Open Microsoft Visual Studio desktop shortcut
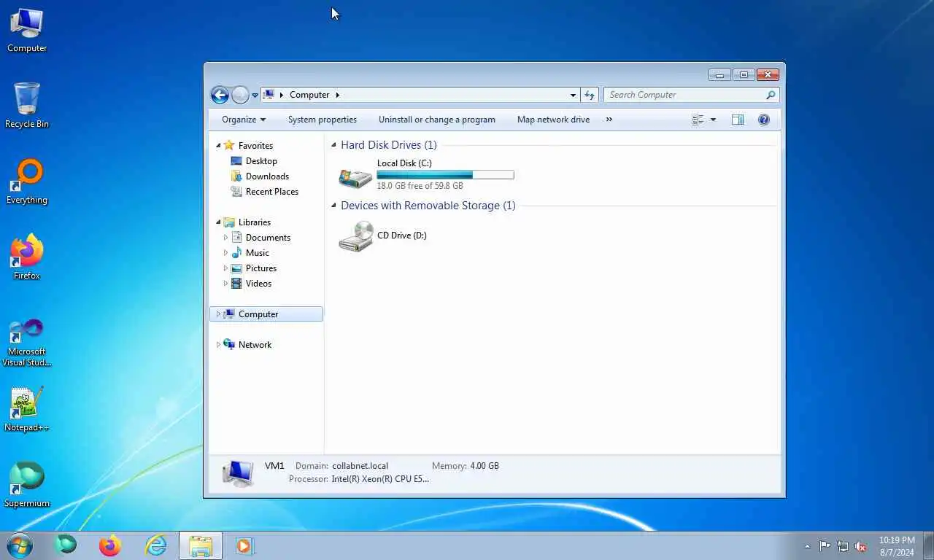934x560 pixels. 27,342
